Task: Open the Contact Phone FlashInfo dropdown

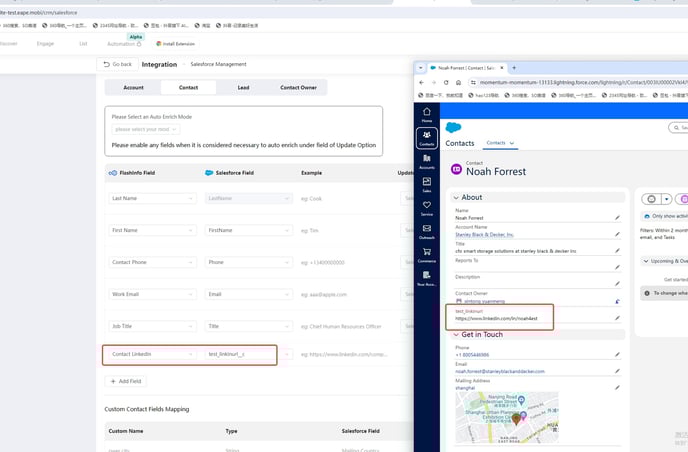Action: [x=152, y=262]
